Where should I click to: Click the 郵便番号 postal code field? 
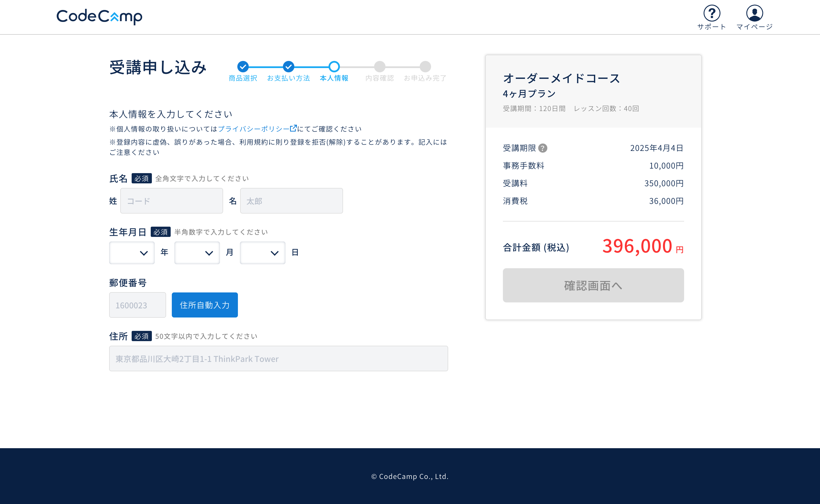[137, 305]
